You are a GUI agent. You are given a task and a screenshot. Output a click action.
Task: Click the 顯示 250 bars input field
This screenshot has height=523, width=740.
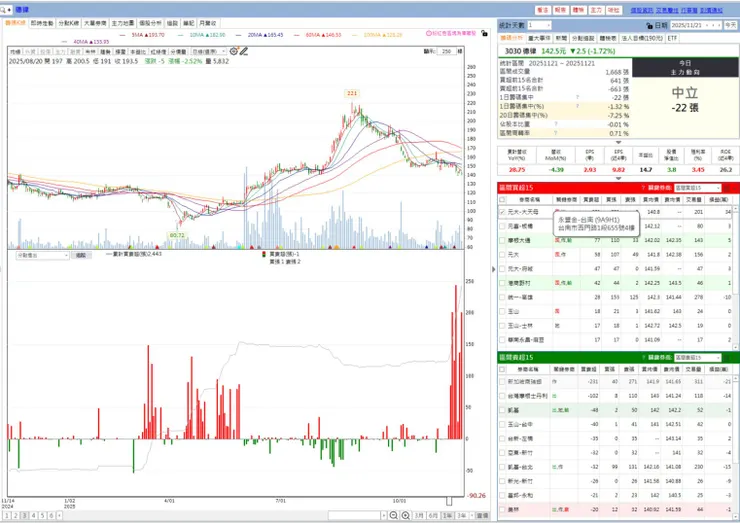(446, 51)
